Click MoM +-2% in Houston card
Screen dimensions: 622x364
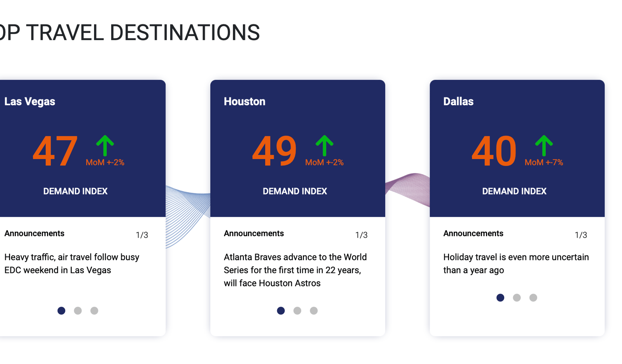tap(324, 162)
